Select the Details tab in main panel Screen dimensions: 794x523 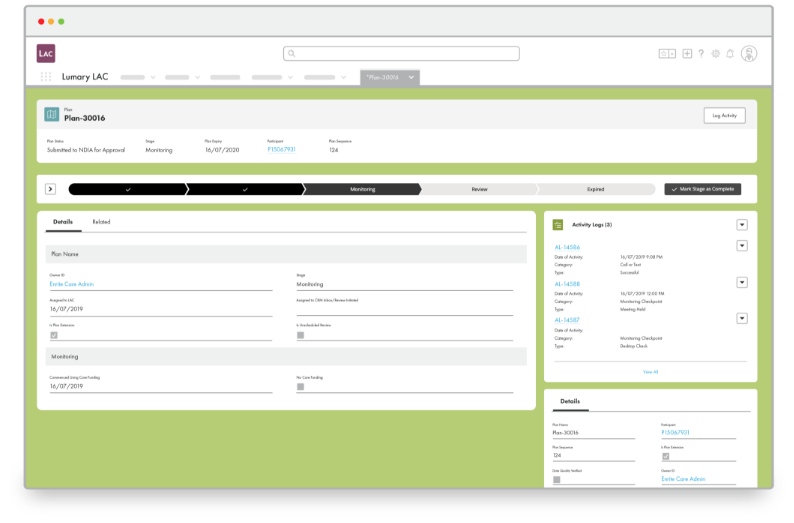pyautogui.click(x=63, y=222)
